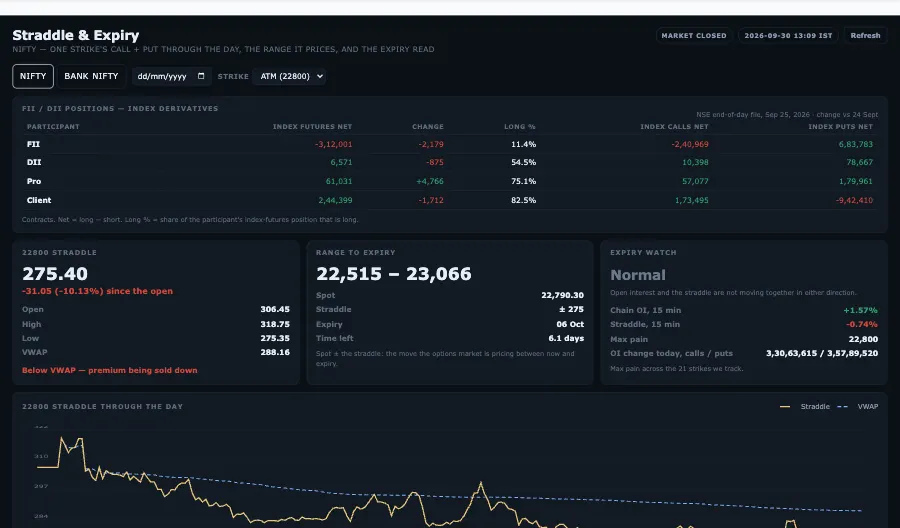The width and height of the screenshot is (900, 528).
Task: Click the range 22,515 – 23,066 value
Action: coord(394,274)
